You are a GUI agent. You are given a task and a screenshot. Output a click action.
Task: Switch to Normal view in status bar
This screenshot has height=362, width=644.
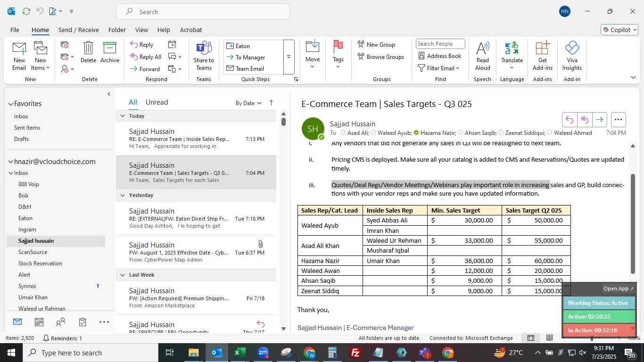click(x=531, y=338)
